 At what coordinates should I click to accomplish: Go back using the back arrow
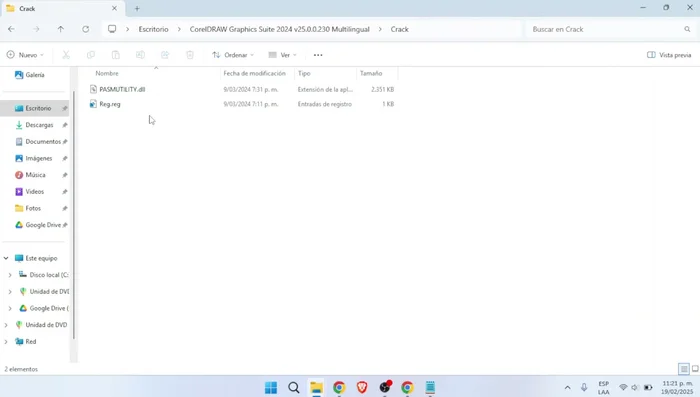tap(11, 29)
